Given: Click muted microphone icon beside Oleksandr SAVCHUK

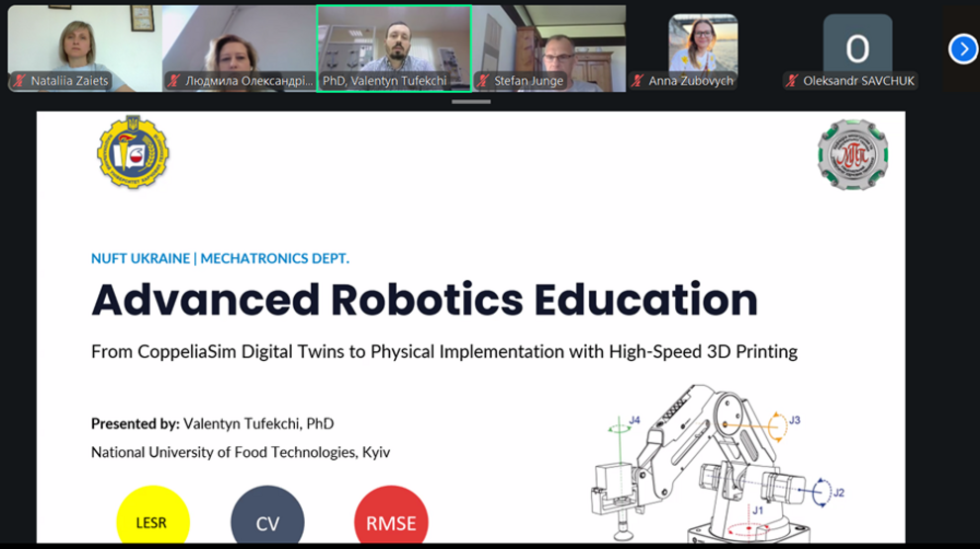Looking at the screenshot, I should pos(793,80).
